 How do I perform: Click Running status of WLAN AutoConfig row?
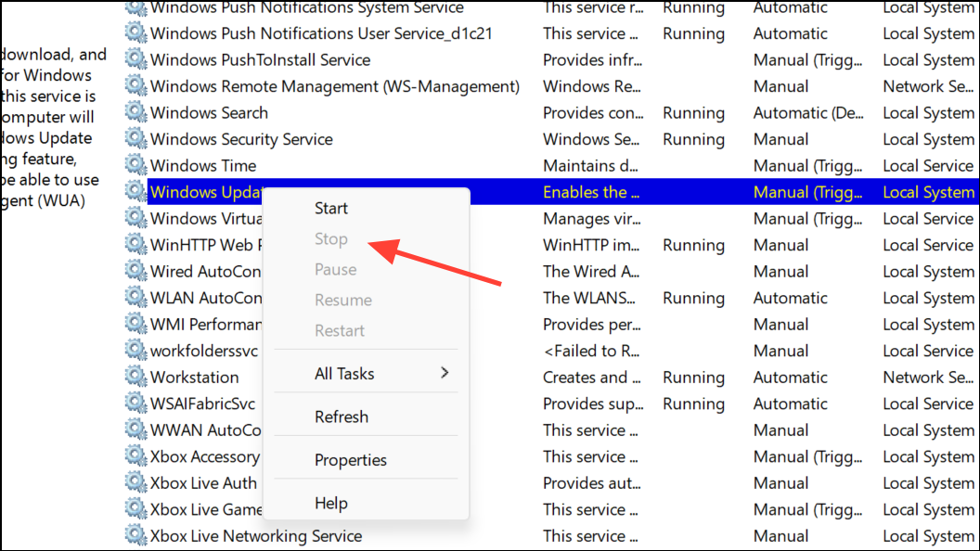coord(694,298)
